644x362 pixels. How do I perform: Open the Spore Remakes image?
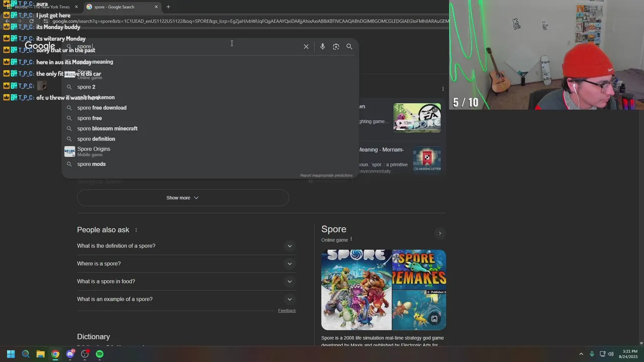tap(419, 269)
